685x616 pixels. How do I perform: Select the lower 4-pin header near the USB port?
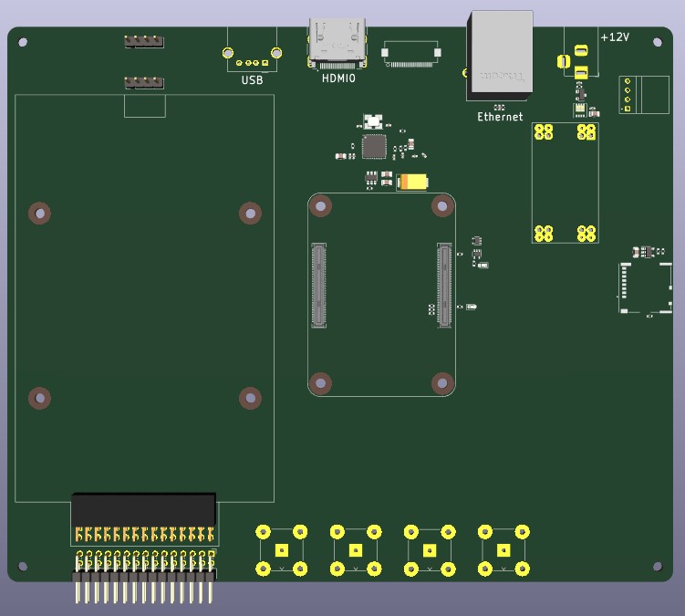click(x=144, y=82)
